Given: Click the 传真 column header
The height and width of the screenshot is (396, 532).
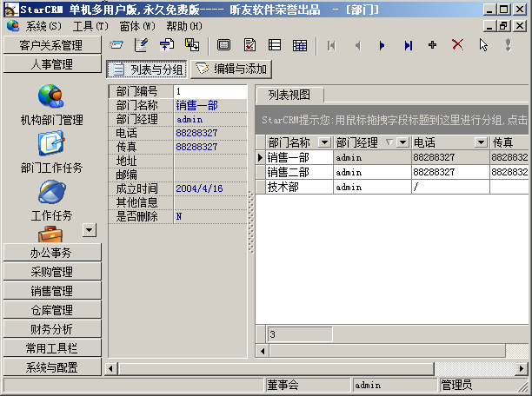Looking at the screenshot, I should tap(509, 142).
